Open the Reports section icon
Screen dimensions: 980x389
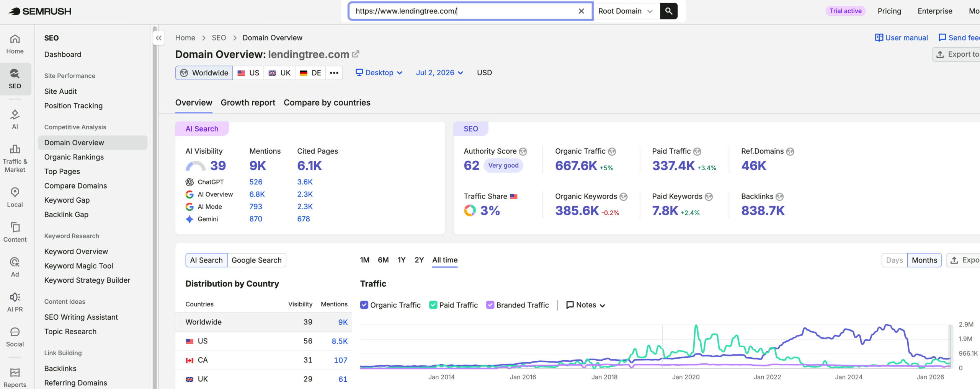coord(15,377)
